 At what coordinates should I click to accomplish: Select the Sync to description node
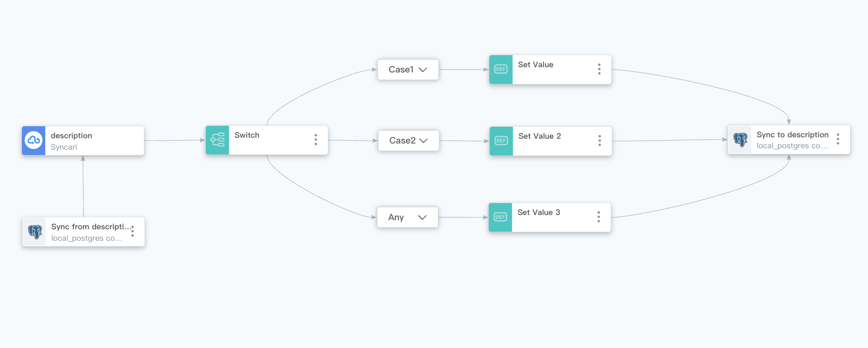(x=792, y=134)
